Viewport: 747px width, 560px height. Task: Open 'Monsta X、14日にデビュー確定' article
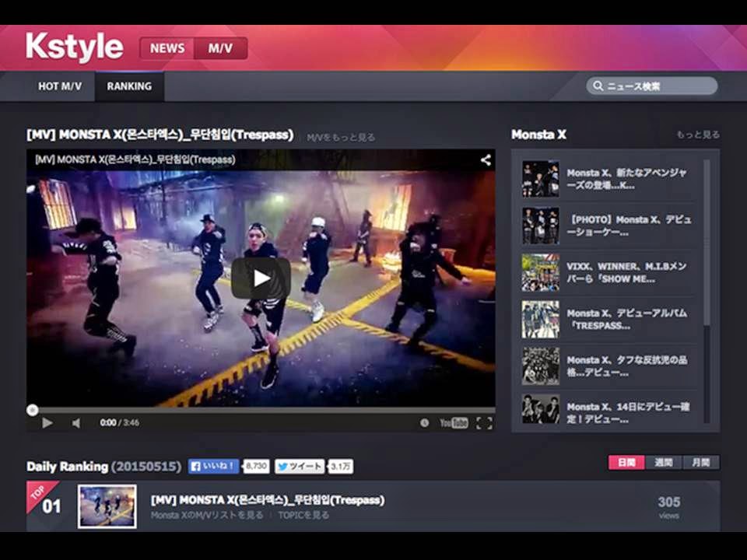pos(628,412)
